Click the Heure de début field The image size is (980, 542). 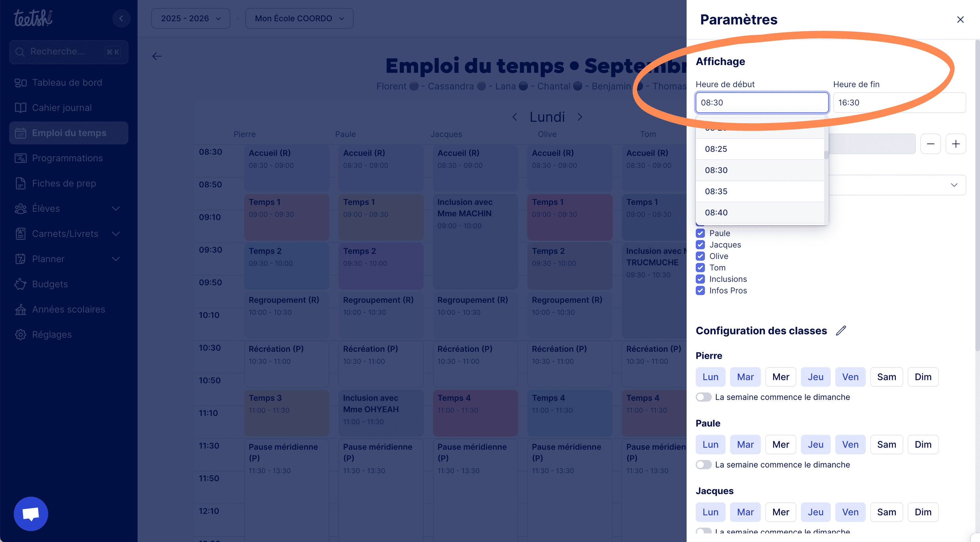coord(762,102)
